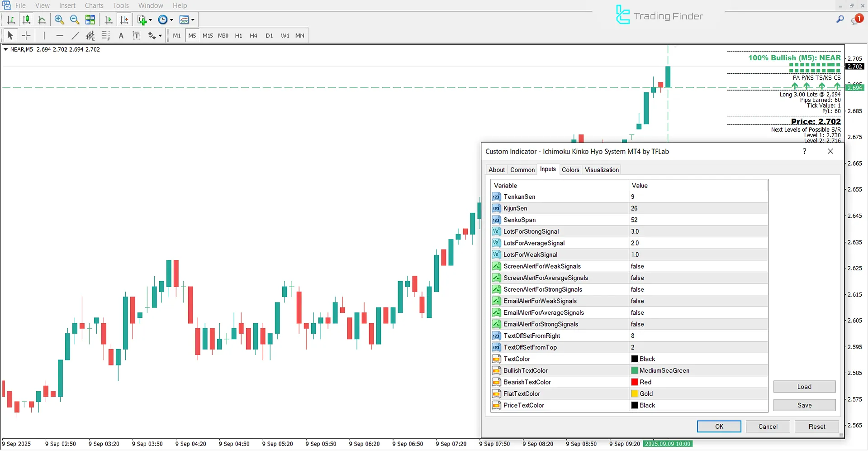This screenshot has height=451, width=868.
Task: Select the Trendline drawing tool
Action: click(x=76, y=35)
